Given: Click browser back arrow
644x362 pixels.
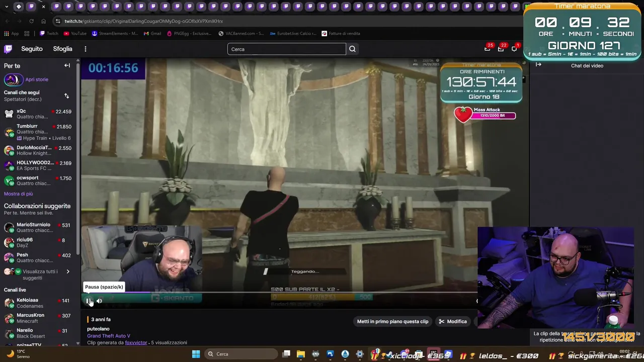Looking at the screenshot, I should (7, 21).
